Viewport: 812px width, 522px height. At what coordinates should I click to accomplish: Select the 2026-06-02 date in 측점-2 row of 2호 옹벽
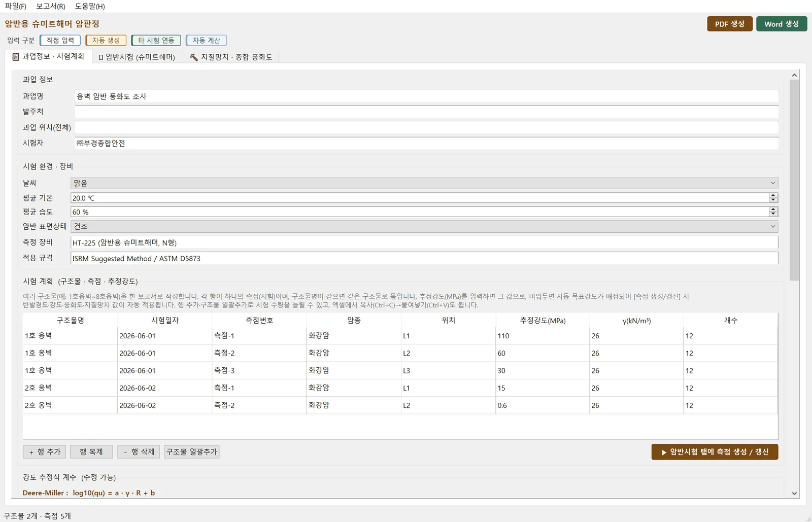click(x=165, y=405)
